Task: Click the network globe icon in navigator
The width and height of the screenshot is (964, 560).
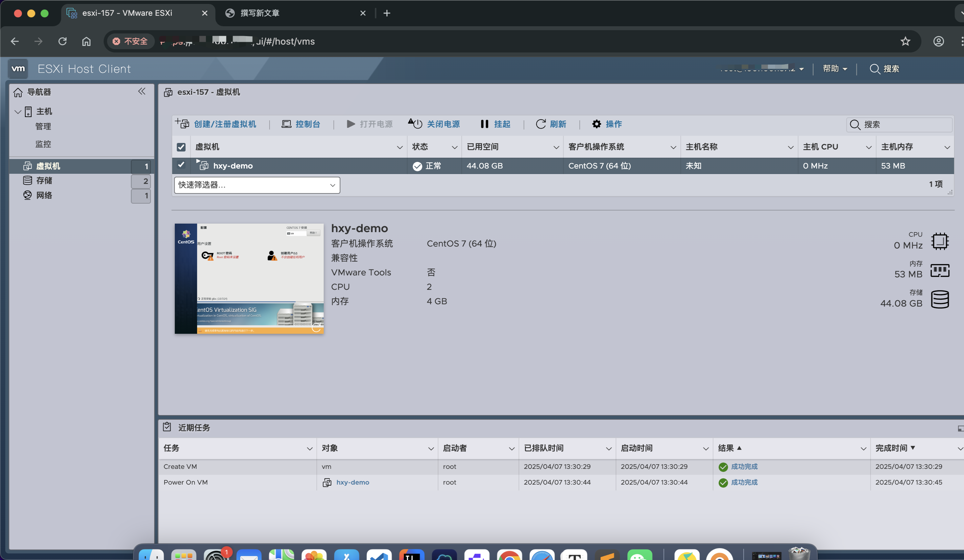Action: [x=28, y=195]
